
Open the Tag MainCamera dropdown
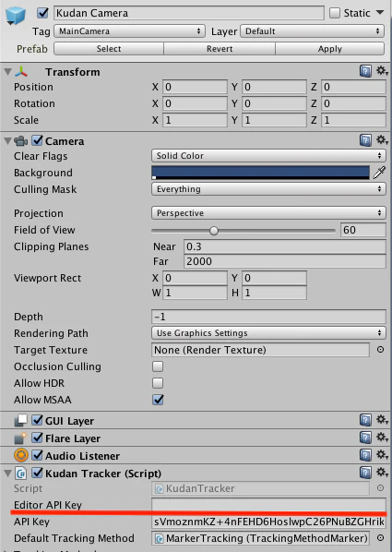click(129, 31)
